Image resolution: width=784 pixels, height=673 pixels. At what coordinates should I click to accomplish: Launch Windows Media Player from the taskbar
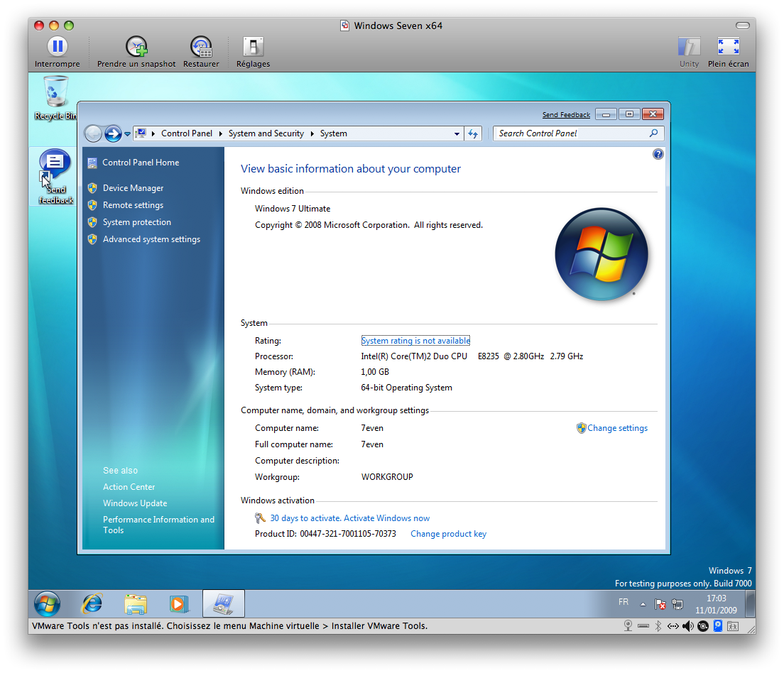point(179,604)
